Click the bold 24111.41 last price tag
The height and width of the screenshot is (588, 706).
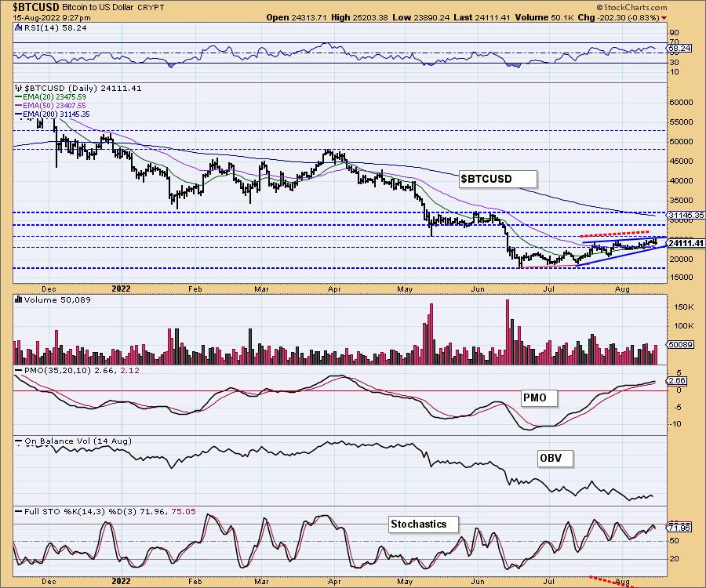(x=686, y=243)
